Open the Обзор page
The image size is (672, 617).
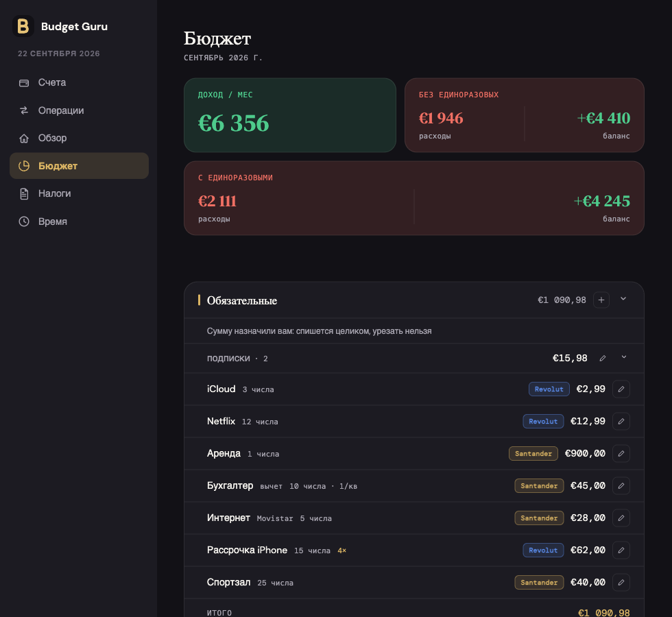tap(80, 138)
